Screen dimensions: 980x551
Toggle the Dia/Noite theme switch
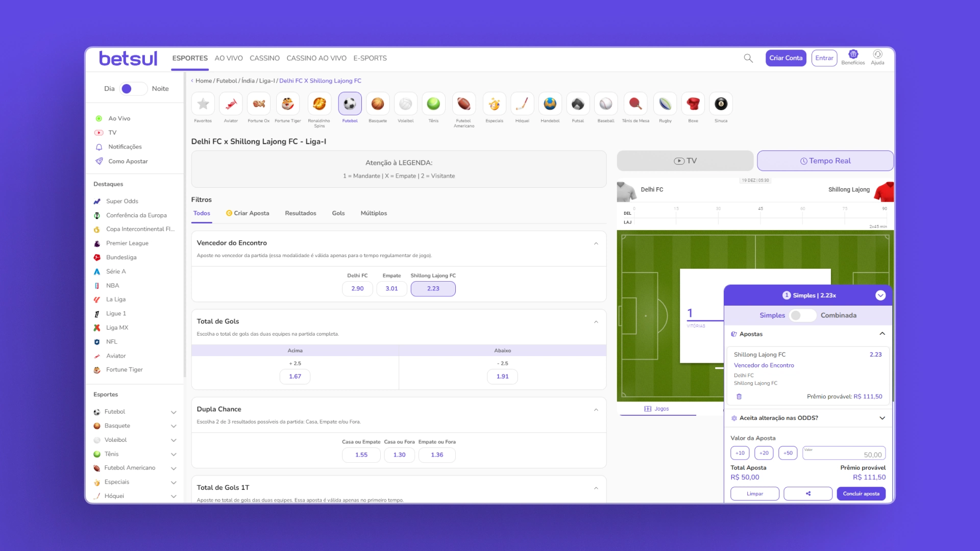133,89
